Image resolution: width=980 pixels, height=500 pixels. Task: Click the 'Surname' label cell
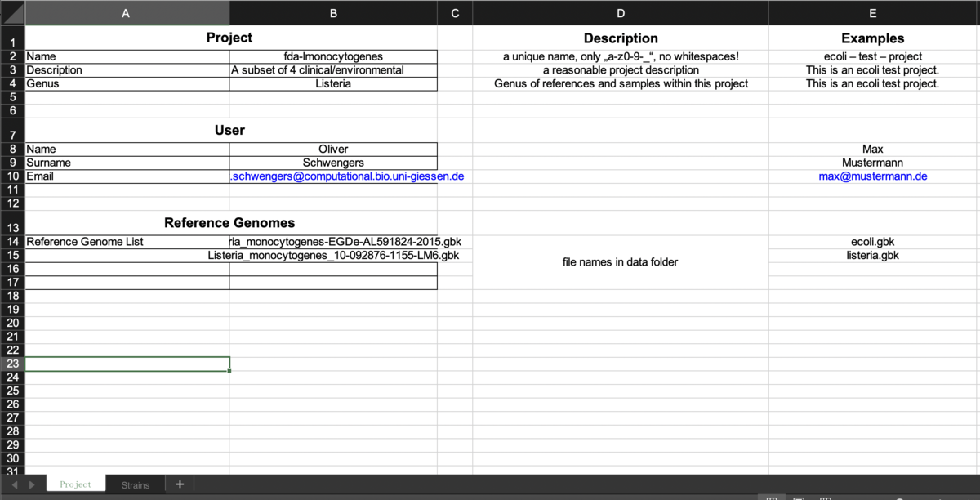[127, 163]
